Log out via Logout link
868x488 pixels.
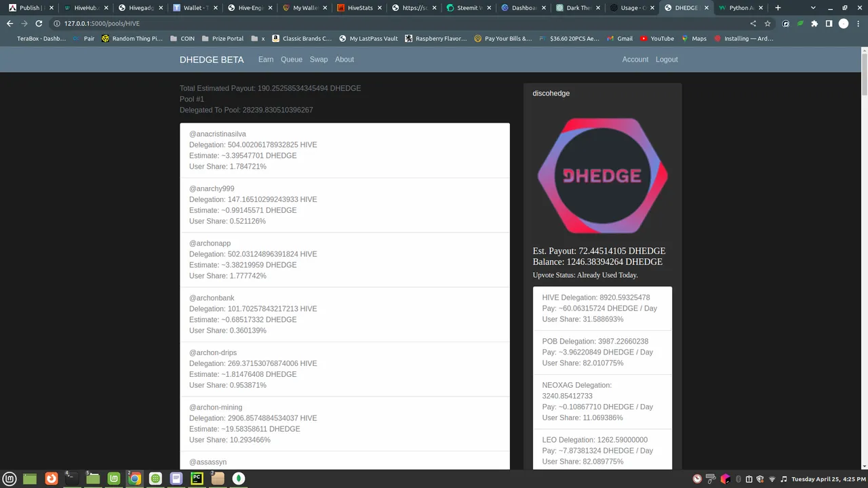(667, 60)
